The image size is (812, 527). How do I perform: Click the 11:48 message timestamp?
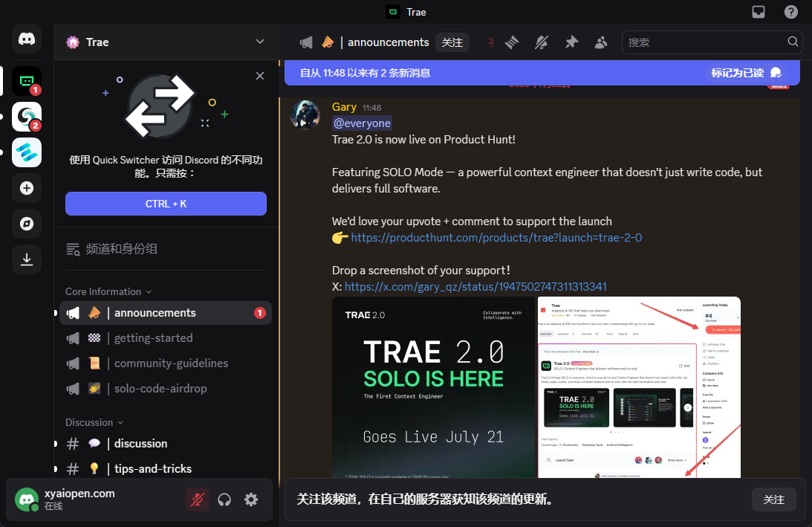point(371,108)
